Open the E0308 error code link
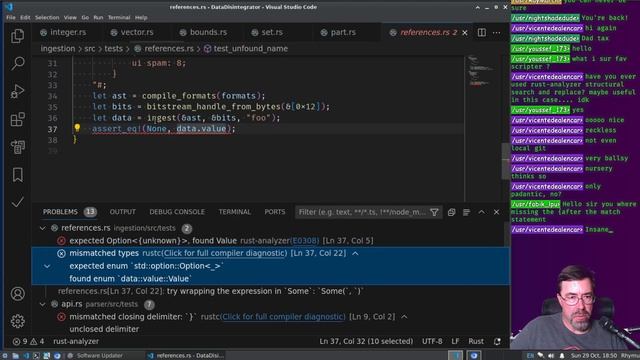Viewport: 640px width, 360px height. (x=304, y=241)
